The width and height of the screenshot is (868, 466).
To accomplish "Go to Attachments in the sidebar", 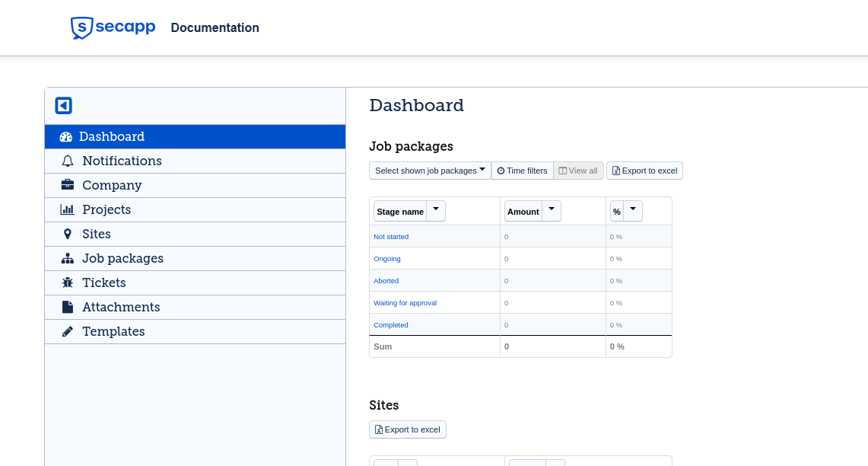I will pos(195,308).
